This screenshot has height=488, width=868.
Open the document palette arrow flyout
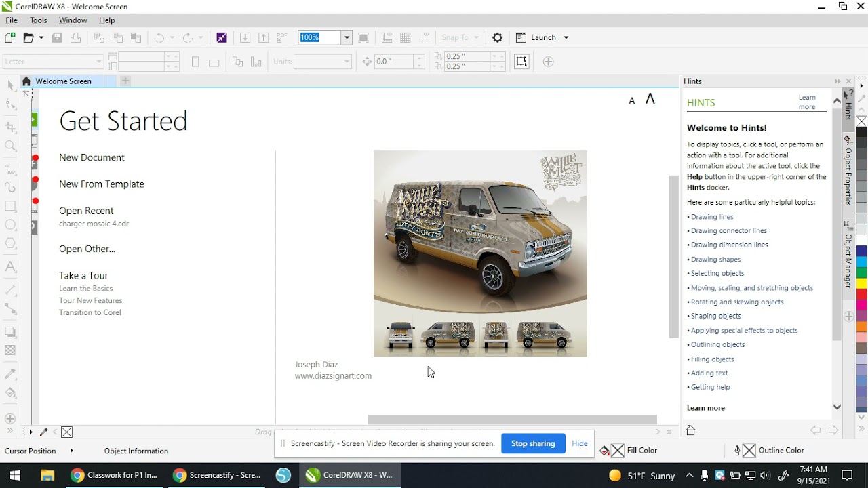pyautogui.click(x=31, y=432)
